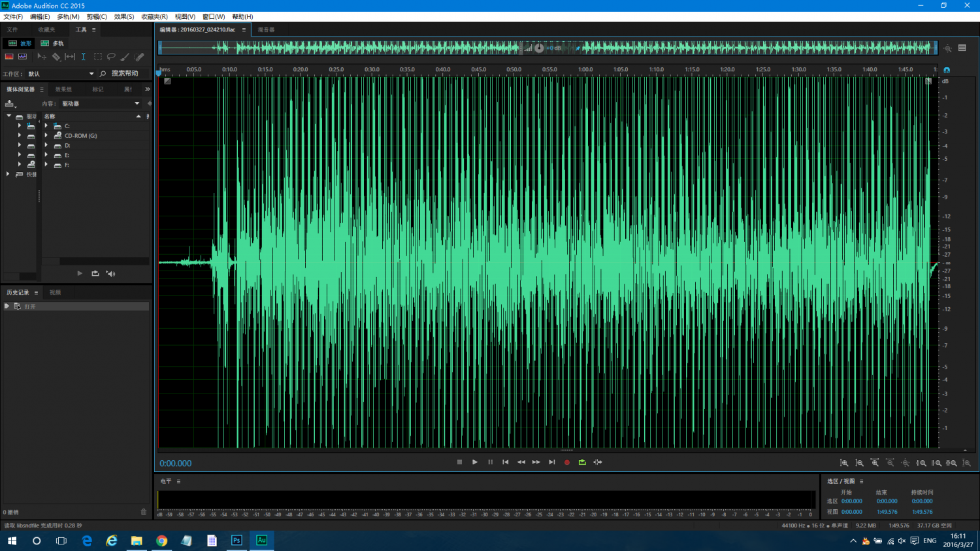Switch to Waveform (波形) view

(19, 43)
